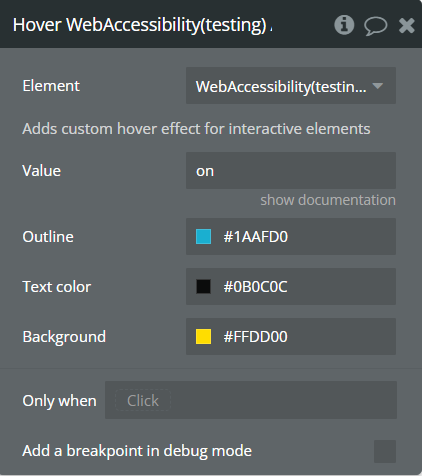
Task: Click the Hover WebAccessibility(testing) panel title
Action: (143, 25)
